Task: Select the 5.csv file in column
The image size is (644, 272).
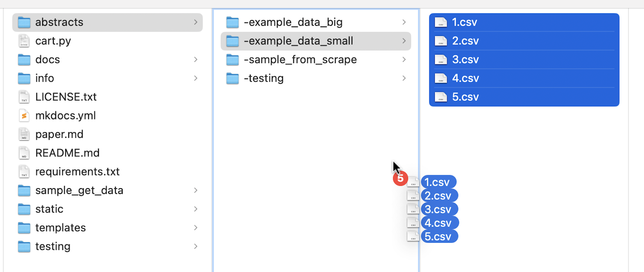Action: pyautogui.click(x=465, y=97)
